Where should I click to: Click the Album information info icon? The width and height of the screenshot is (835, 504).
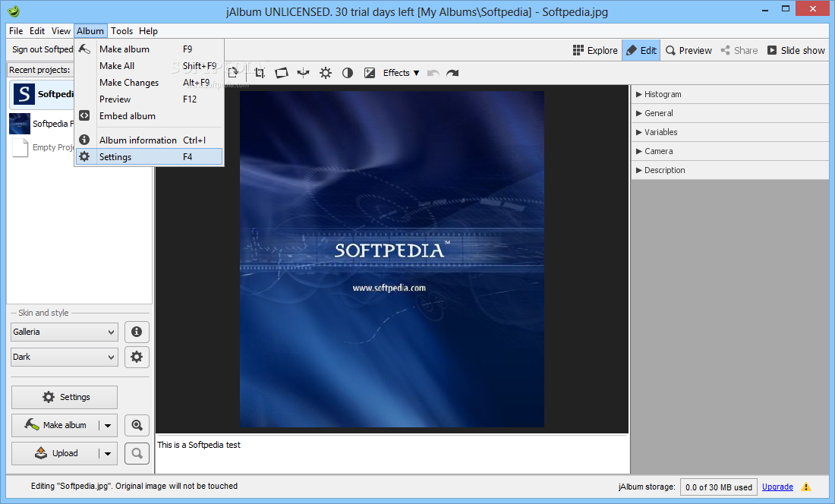tap(84, 140)
